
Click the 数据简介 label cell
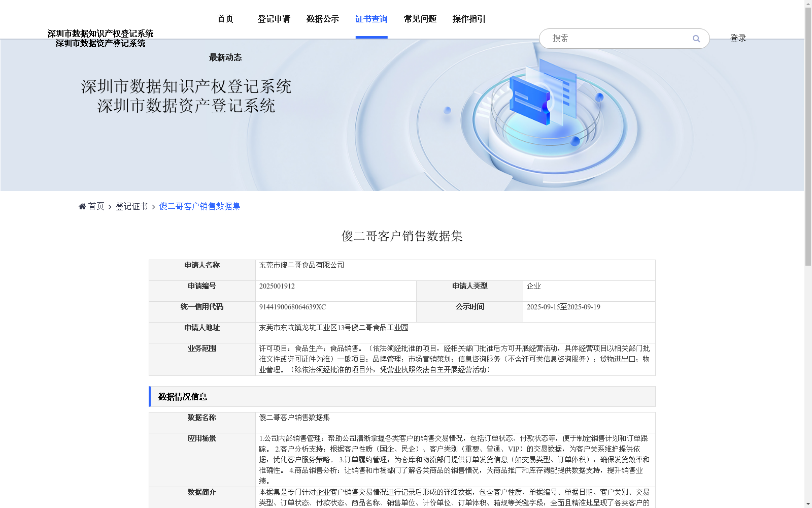coord(202,497)
